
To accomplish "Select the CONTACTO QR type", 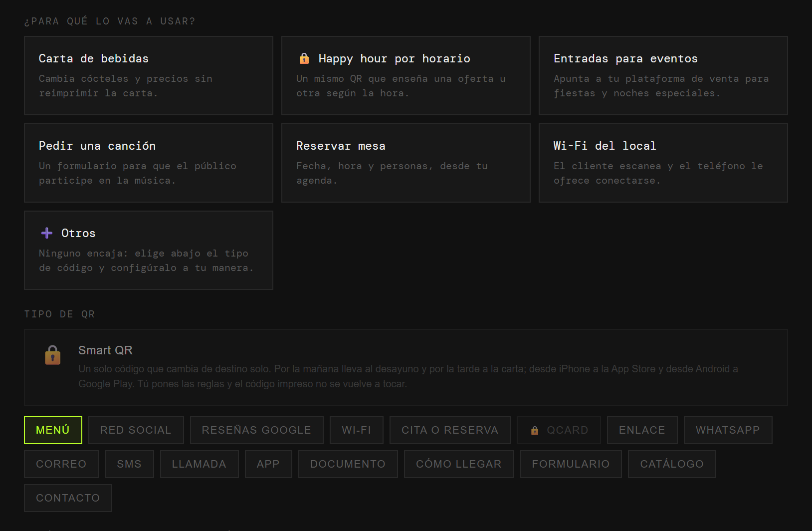I will click(68, 498).
